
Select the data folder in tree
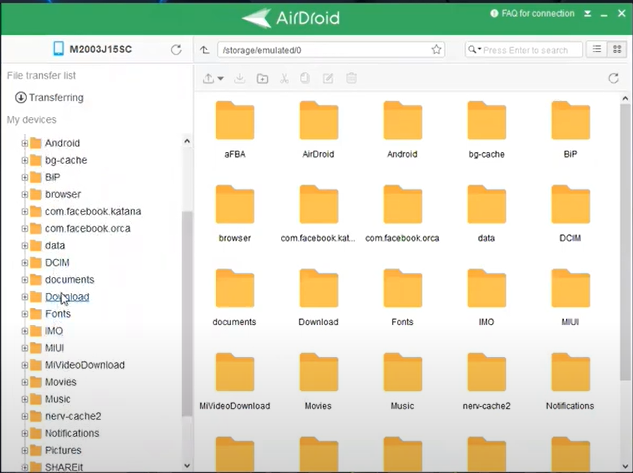tap(55, 245)
